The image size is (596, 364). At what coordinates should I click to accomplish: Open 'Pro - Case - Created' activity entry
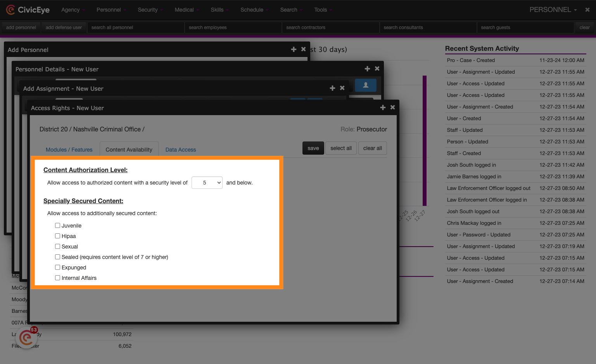pos(516,60)
